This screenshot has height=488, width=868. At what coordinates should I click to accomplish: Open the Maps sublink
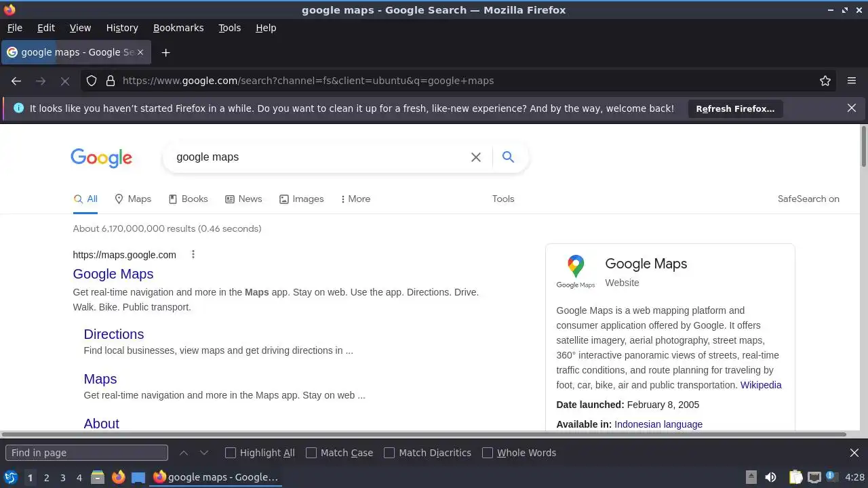pyautogui.click(x=100, y=379)
